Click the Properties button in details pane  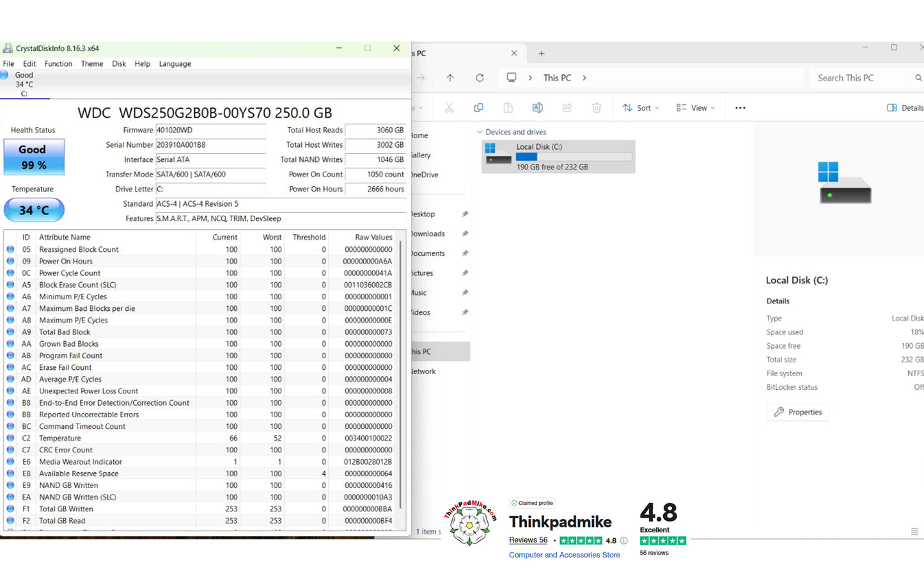(798, 412)
